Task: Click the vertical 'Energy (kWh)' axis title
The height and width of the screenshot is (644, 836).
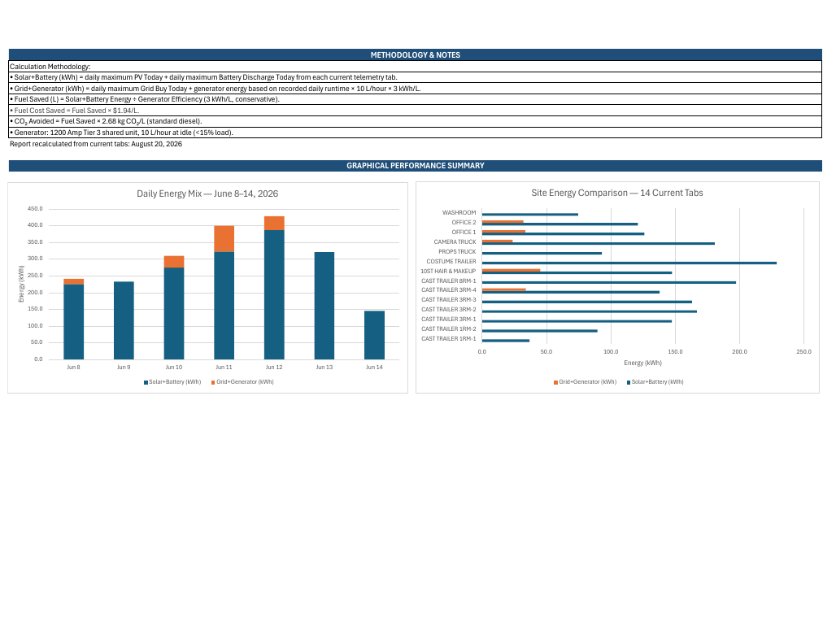Action: [21, 284]
